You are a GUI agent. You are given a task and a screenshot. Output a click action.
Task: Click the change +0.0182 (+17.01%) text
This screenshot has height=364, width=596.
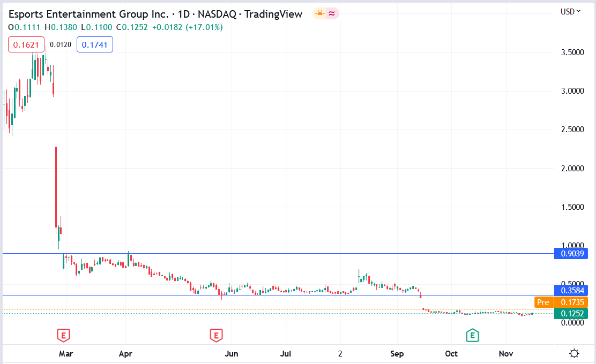pyautogui.click(x=188, y=27)
